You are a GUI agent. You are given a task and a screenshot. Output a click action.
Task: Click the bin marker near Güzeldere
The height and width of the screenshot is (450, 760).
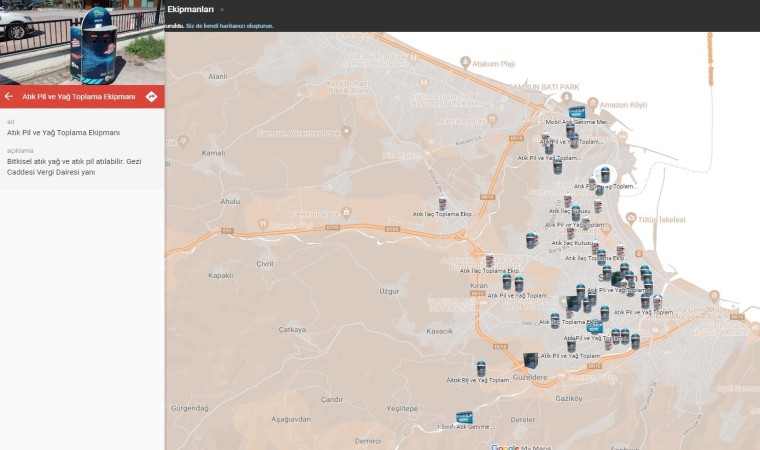click(x=481, y=368)
